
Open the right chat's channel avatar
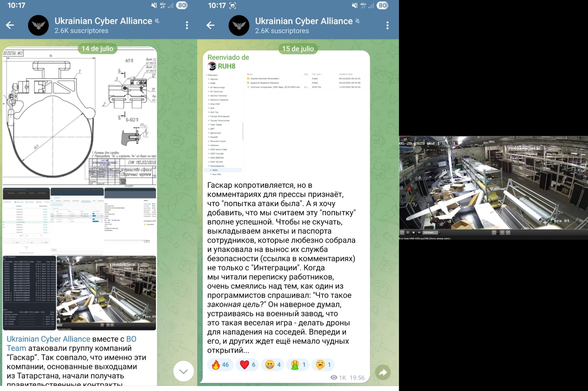239,25
